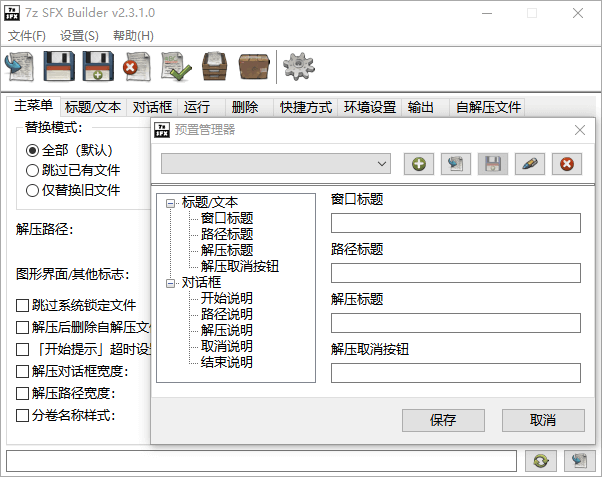Enable 跳过系统锁定文件 checkbox
Image resolution: width=602 pixels, height=477 pixels.
(x=22, y=305)
